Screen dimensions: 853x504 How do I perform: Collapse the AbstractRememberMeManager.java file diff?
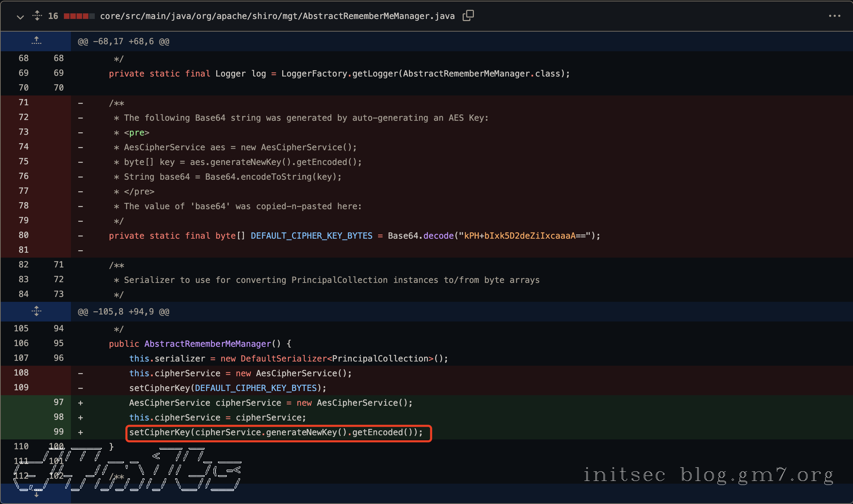[20, 16]
